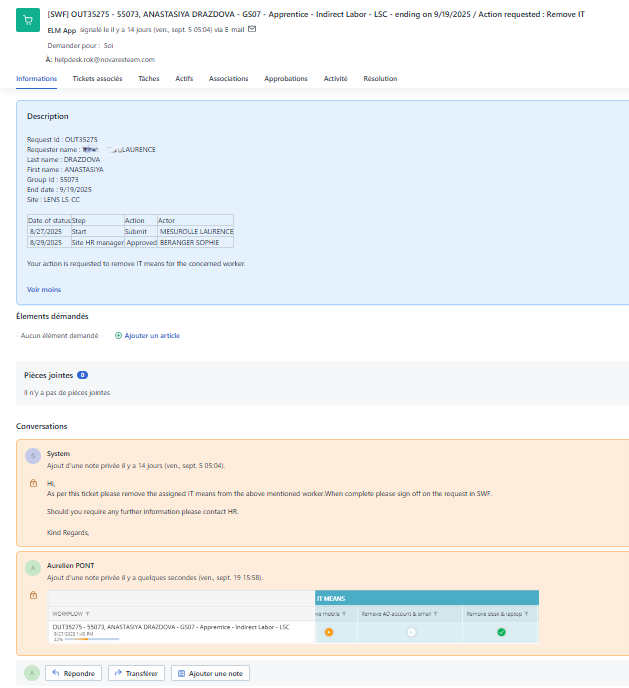This screenshot has height=688, width=629.
Task: Click filter icon beside Remove desk & laptop
Action: pos(526,614)
